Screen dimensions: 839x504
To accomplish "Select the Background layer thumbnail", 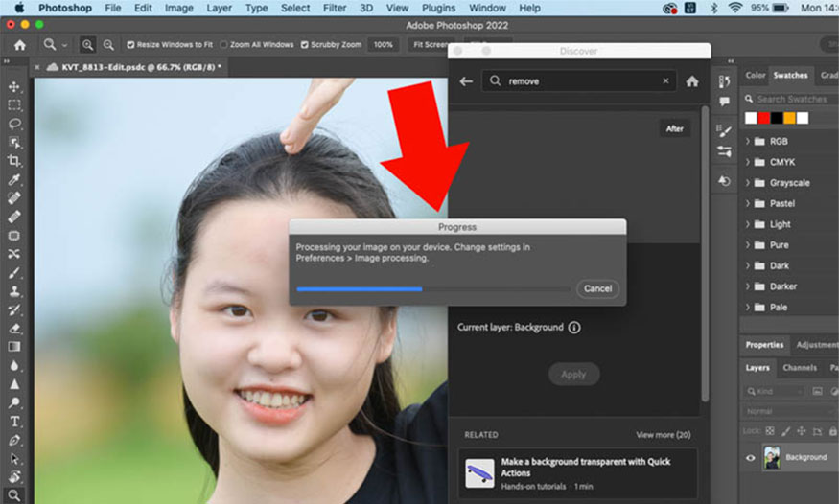I will [772, 457].
